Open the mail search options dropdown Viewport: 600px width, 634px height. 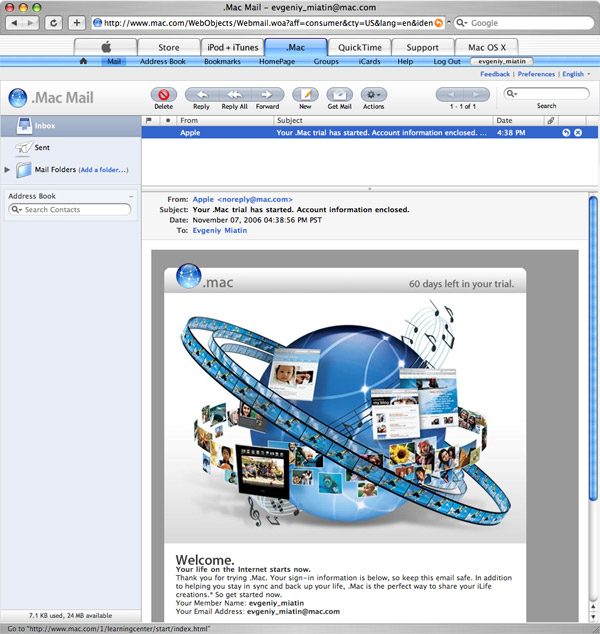(512, 94)
